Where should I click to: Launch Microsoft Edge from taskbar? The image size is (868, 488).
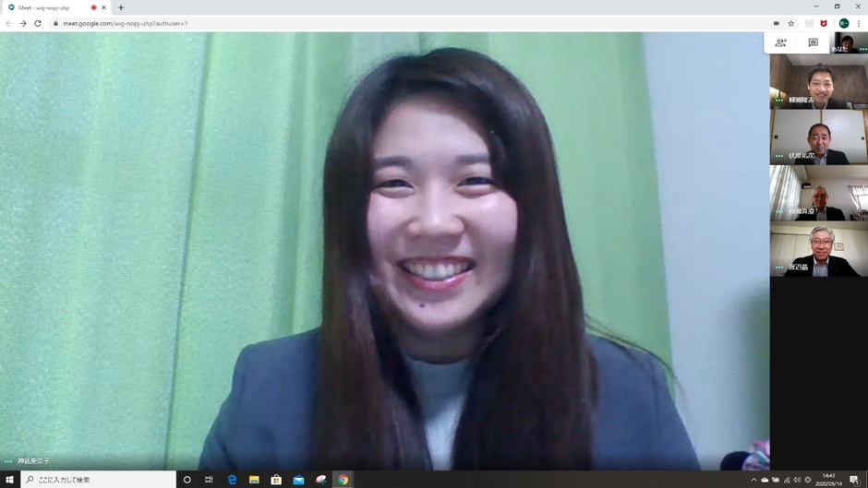[x=232, y=480]
